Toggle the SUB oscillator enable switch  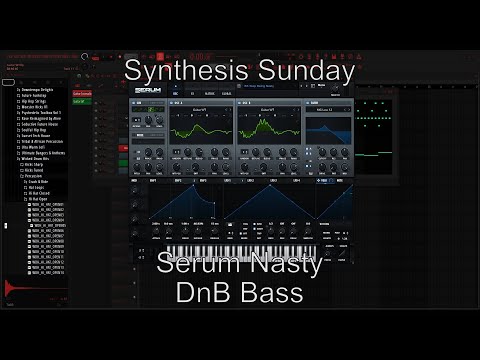(134, 103)
